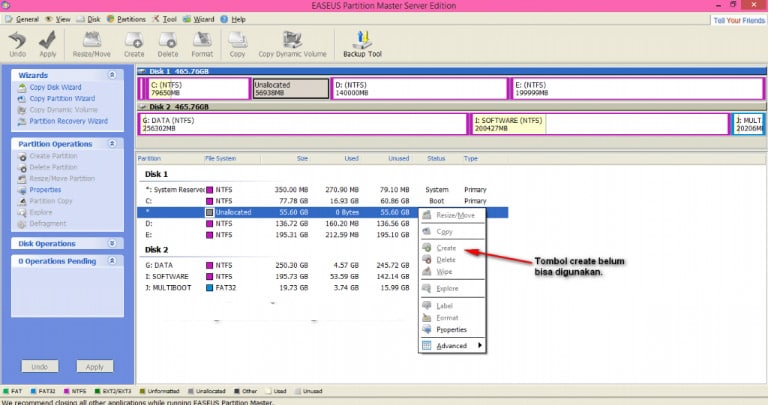Screen dimensions: 769x405
Task: Click the Format toolbar icon
Action: [x=202, y=44]
